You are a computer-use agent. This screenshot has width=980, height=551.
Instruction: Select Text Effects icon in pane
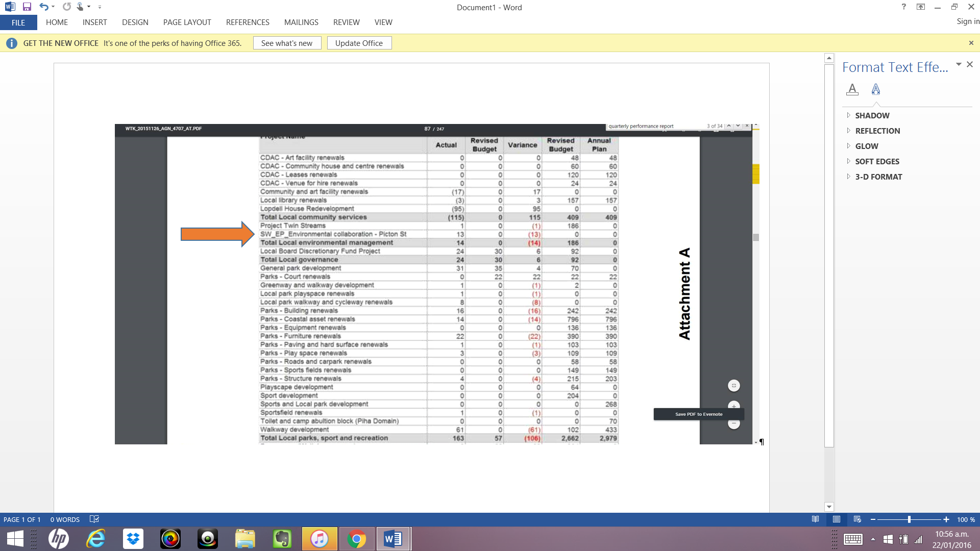pyautogui.click(x=876, y=89)
